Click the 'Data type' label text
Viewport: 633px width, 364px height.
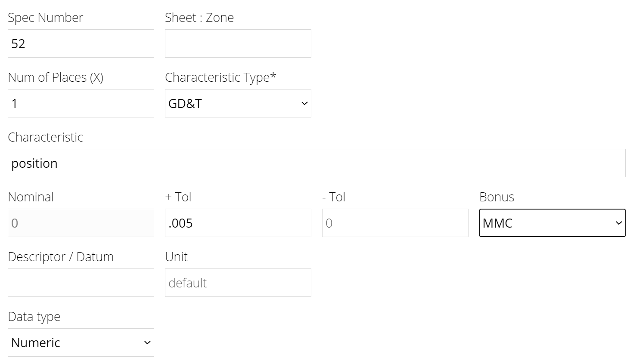pos(34,317)
